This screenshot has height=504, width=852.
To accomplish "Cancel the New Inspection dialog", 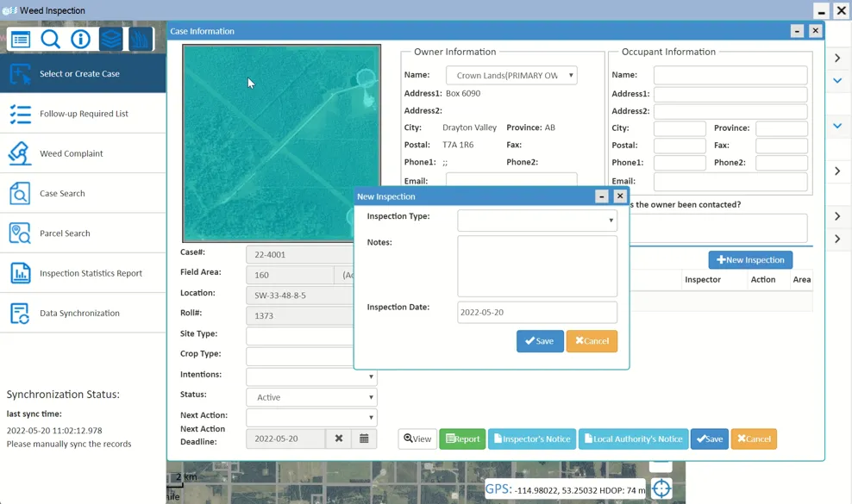I will point(592,341).
